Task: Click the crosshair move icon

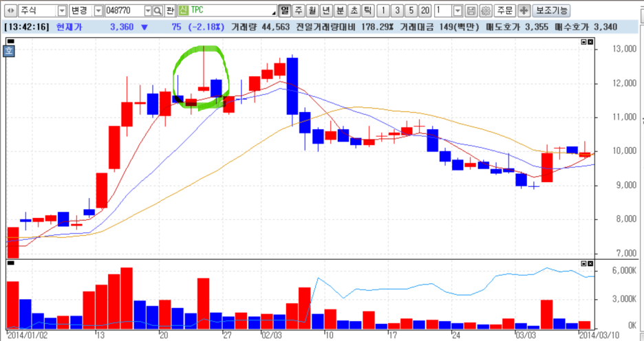Action: click(524, 11)
